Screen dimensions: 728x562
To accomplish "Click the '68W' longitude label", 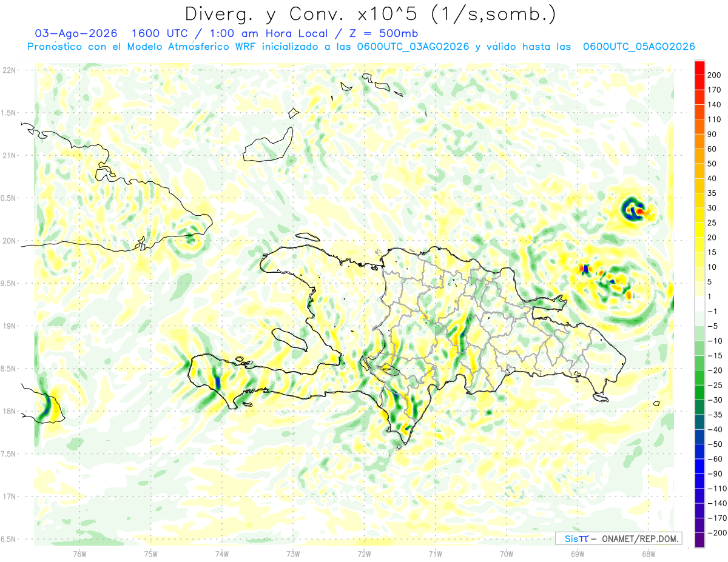I will click(x=649, y=554).
